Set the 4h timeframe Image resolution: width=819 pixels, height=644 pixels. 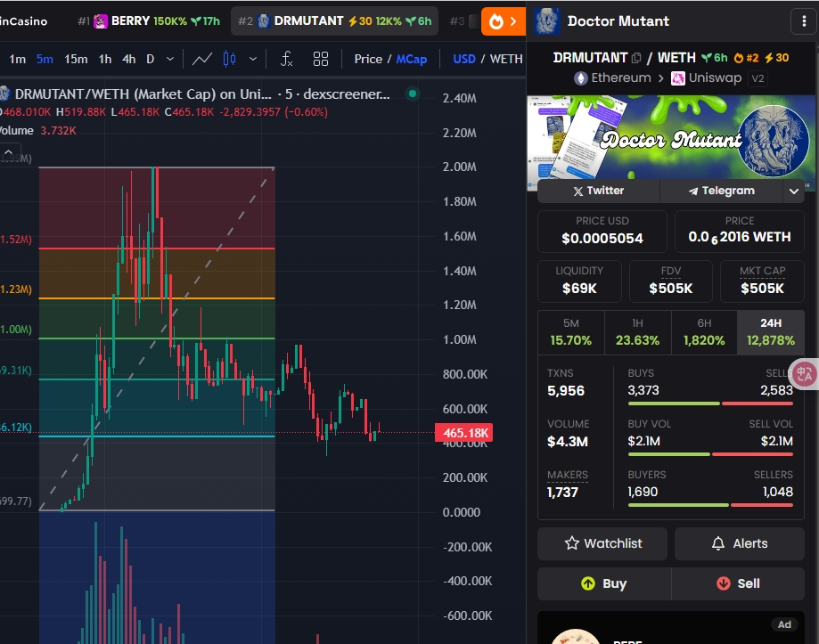tap(128, 59)
